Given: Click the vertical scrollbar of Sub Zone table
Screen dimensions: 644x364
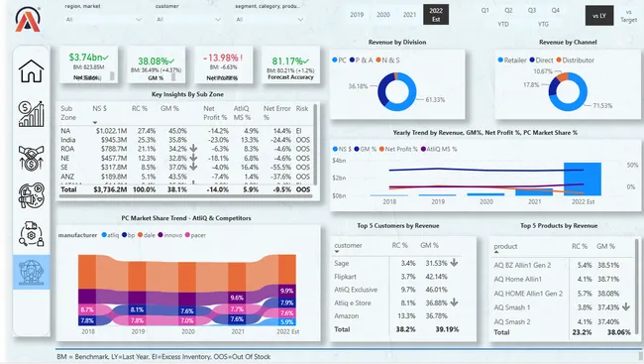Looking at the screenshot, I should coord(315,145).
